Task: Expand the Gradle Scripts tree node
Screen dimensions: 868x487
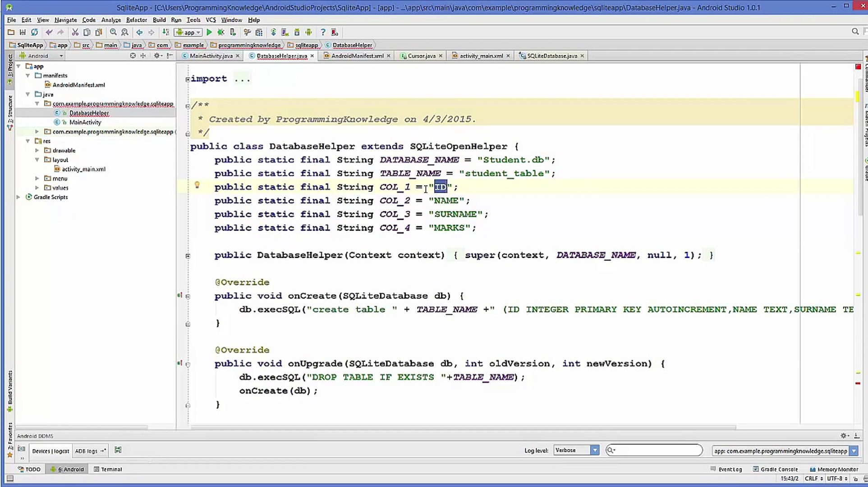Action: tap(18, 197)
